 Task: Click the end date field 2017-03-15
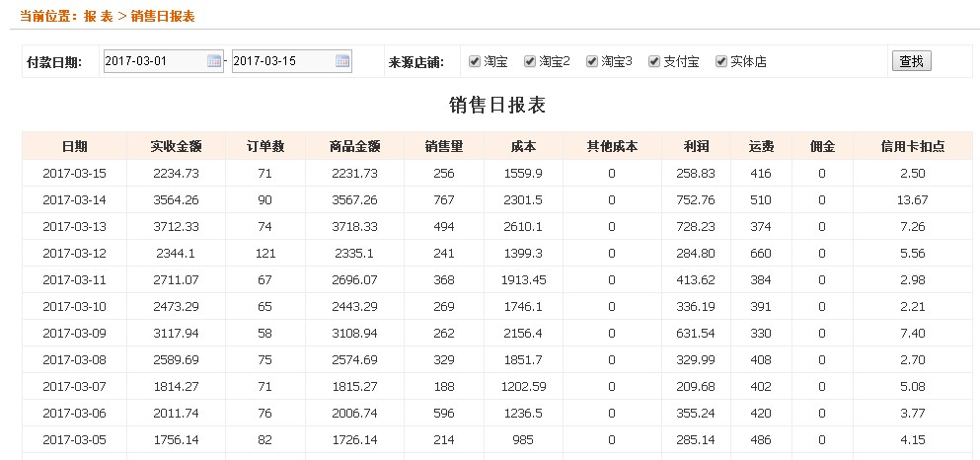coord(281,61)
